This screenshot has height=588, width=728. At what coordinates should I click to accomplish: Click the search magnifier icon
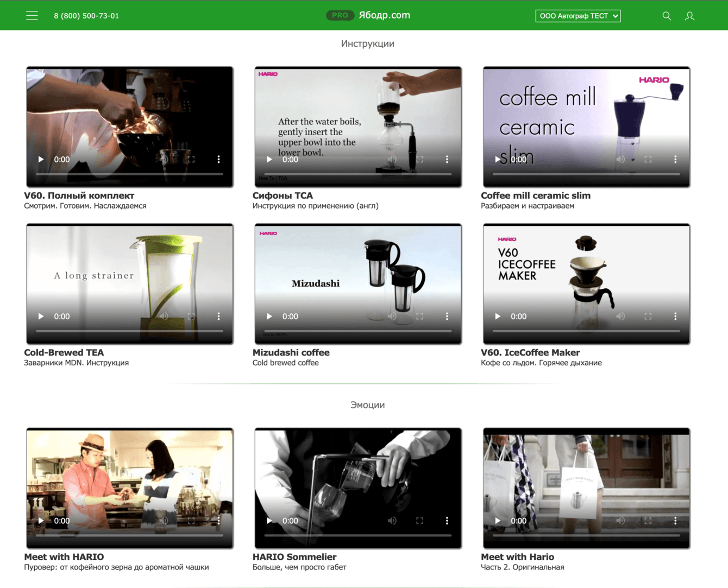point(667,16)
